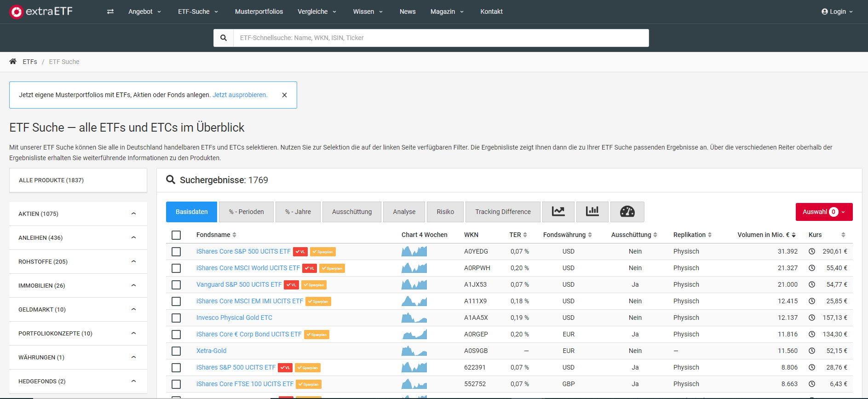868x399 pixels.
Task: Collapse the HEDGEFONDS (2) filter section
Action: click(78, 381)
